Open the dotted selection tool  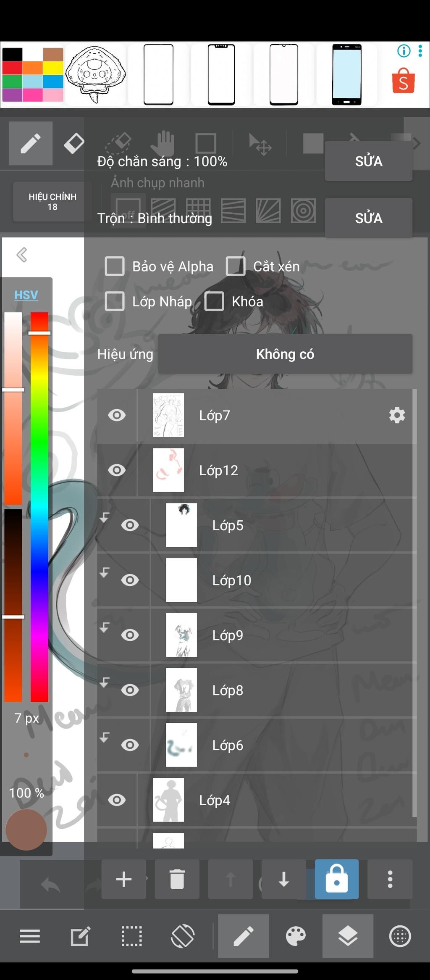click(x=132, y=936)
